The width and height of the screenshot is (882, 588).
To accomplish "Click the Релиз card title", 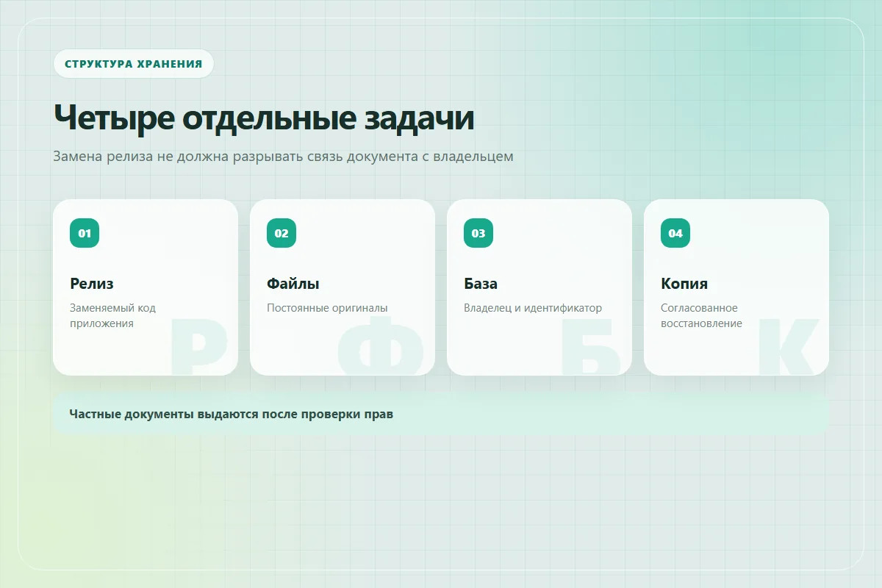I will (92, 284).
